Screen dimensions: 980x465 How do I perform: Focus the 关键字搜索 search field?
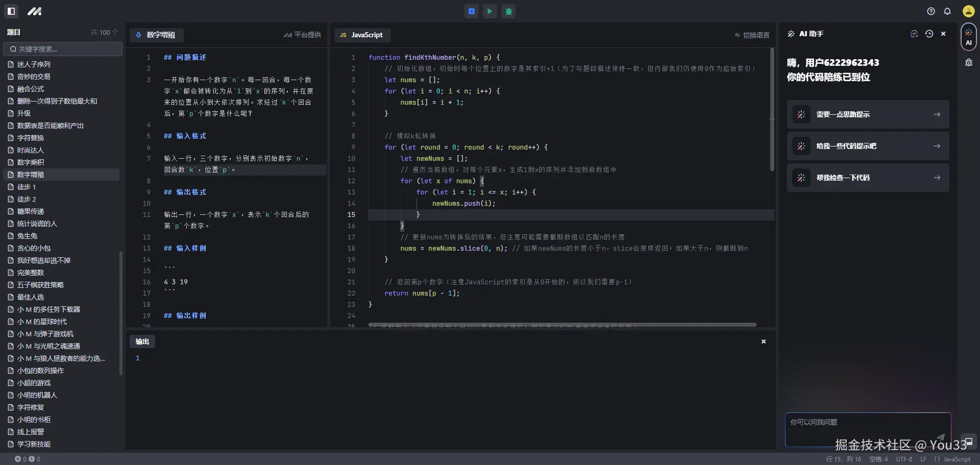(63, 49)
